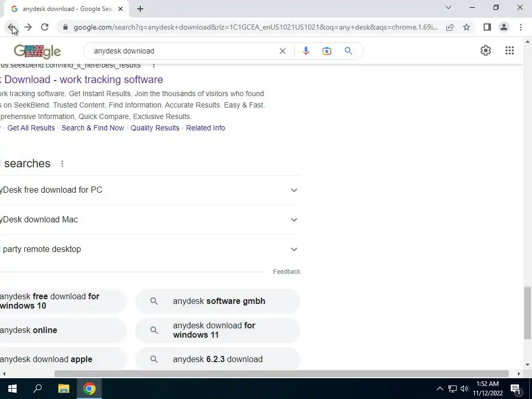Open tab search chevron in title bar

click(448, 7)
